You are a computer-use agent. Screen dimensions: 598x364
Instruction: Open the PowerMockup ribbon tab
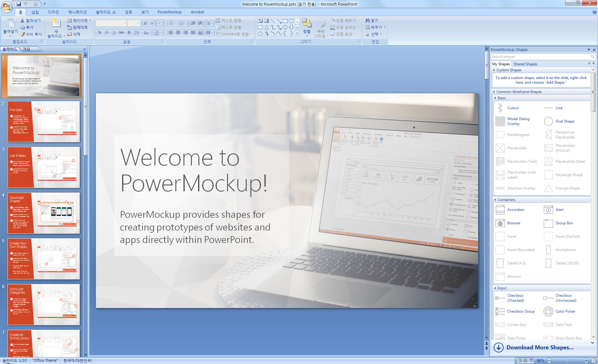[x=169, y=12]
